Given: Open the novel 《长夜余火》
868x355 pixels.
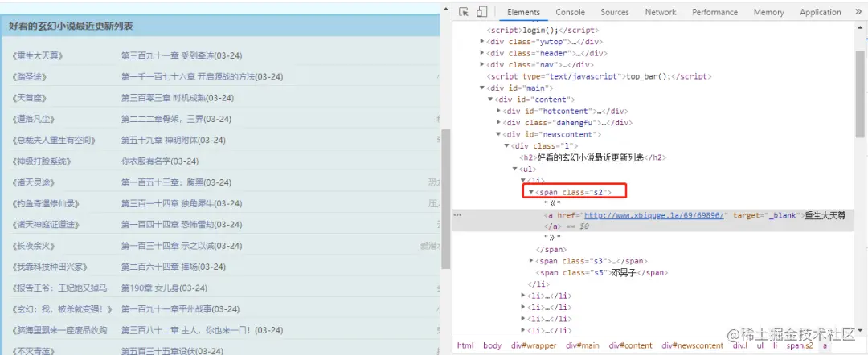Looking at the screenshot, I should 33,246.
